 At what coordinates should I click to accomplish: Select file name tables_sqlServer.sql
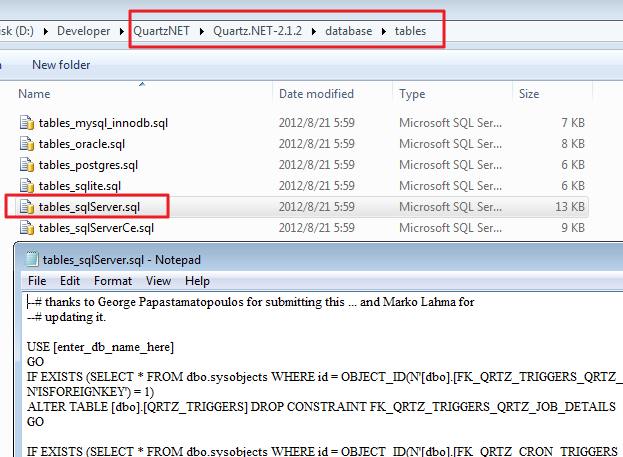89,207
